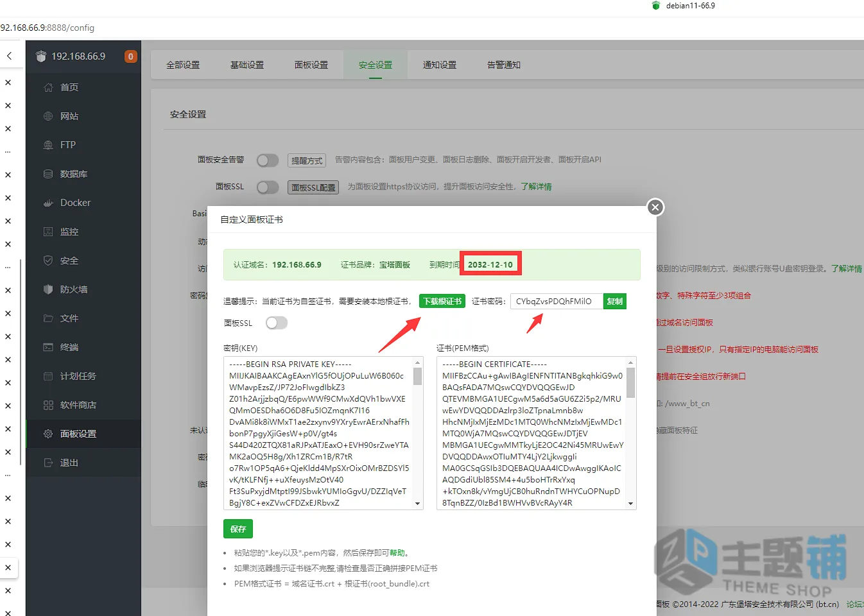Collapse the sidebar with back chevron

[x=9, y=56]
